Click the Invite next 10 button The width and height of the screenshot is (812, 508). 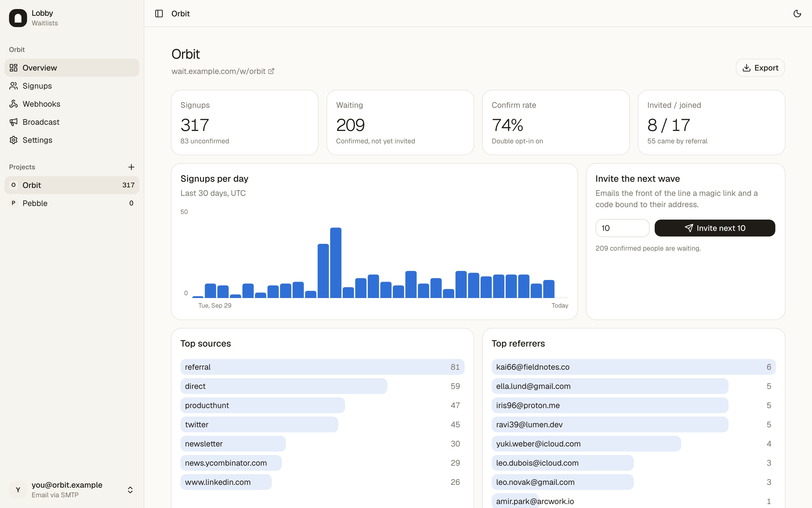(x=715, y=228)
